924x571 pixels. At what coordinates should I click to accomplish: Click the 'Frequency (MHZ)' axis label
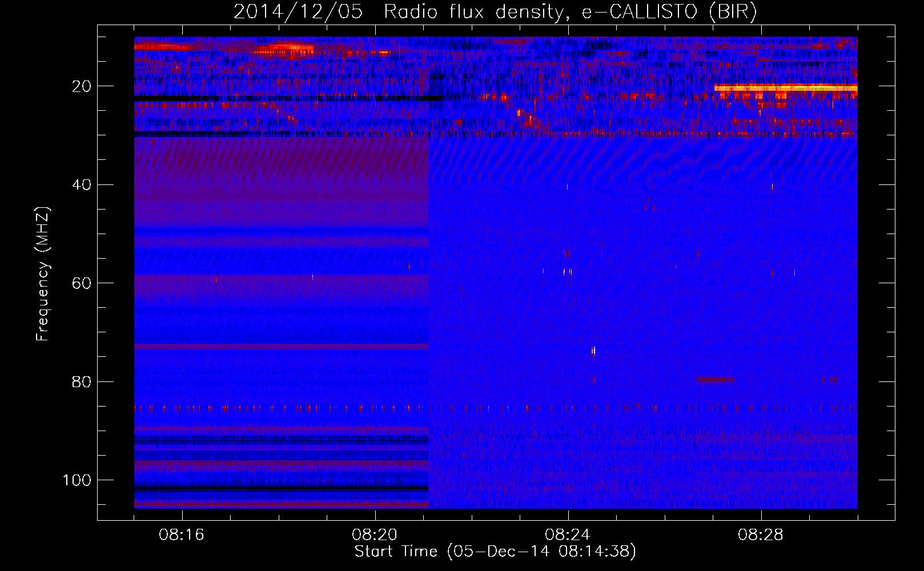(43, 274)
